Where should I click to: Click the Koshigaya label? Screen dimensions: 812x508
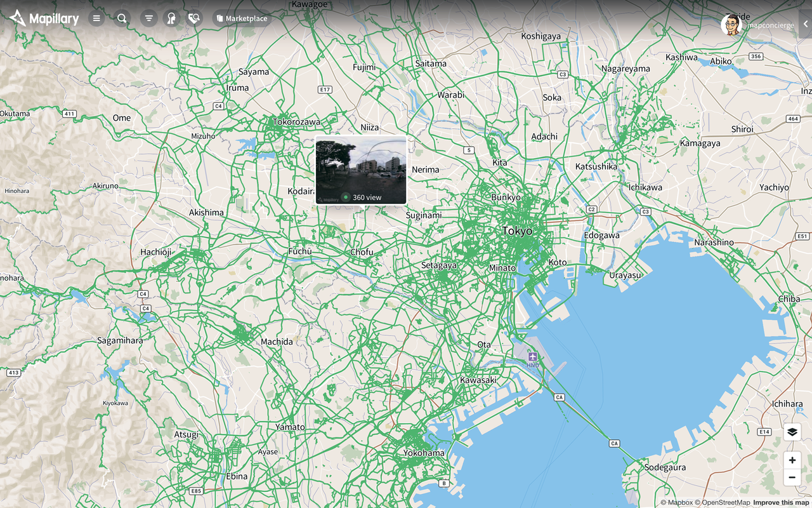click(x=541, y=36)
